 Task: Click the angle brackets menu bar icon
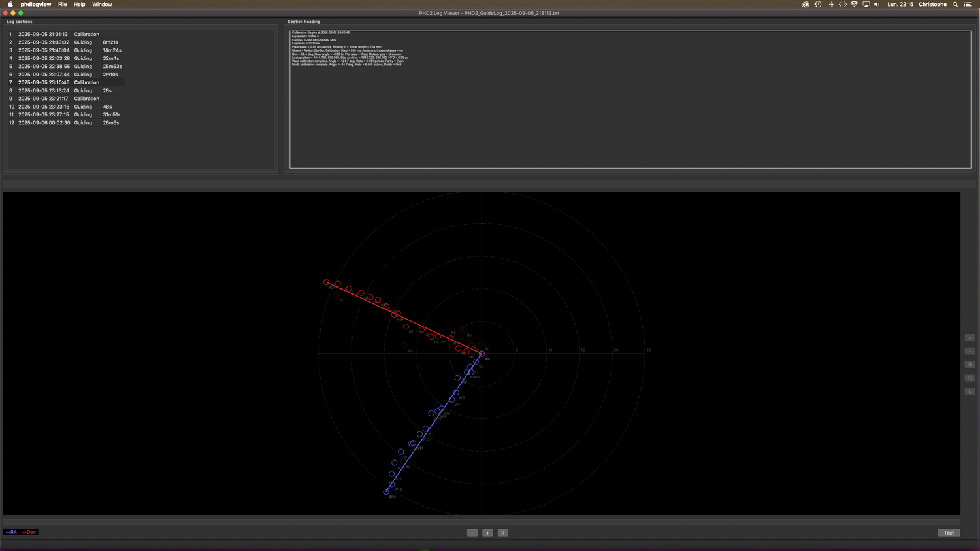point(843,4)
